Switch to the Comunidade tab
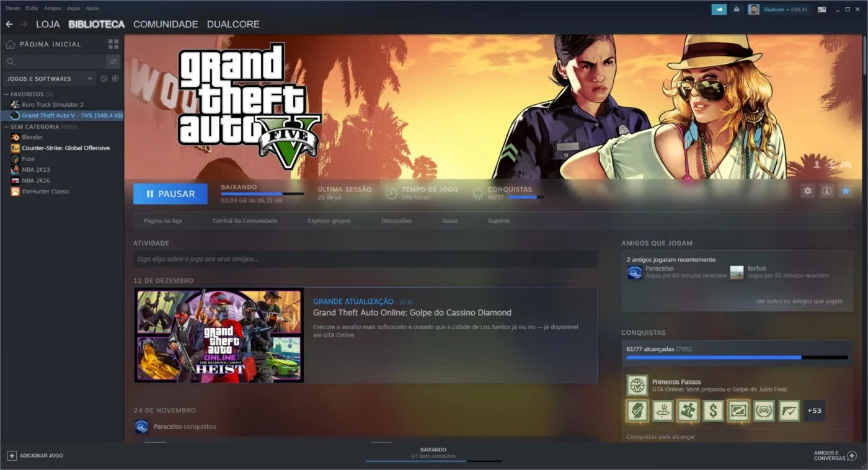The image size is (868, 470). [x=166, y=24]
